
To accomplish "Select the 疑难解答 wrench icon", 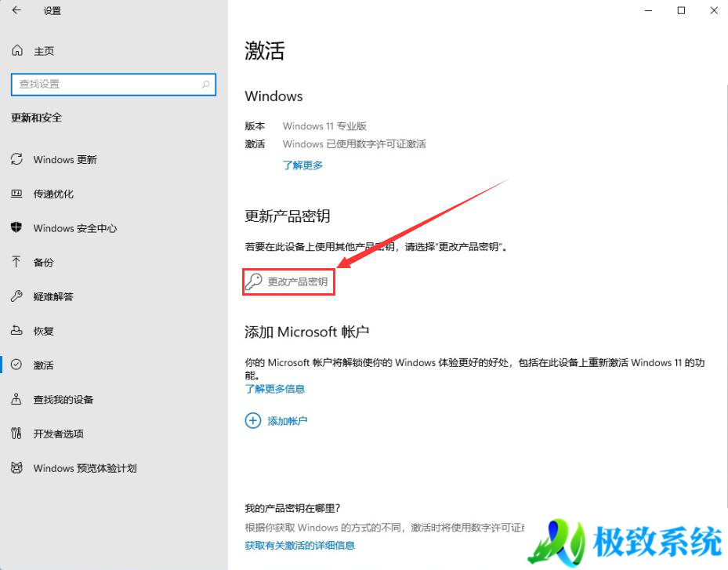I will click(16, 296).
